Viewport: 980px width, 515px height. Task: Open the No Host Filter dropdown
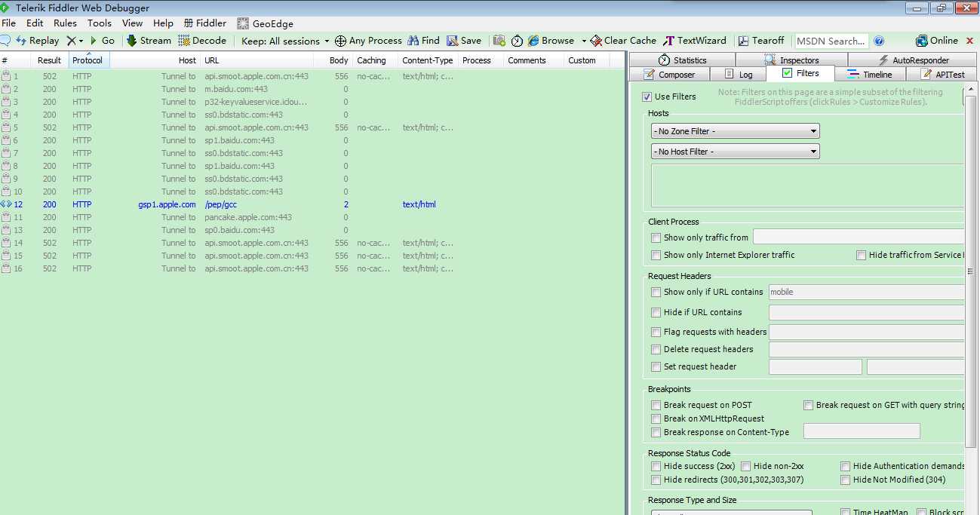(736, 152)
